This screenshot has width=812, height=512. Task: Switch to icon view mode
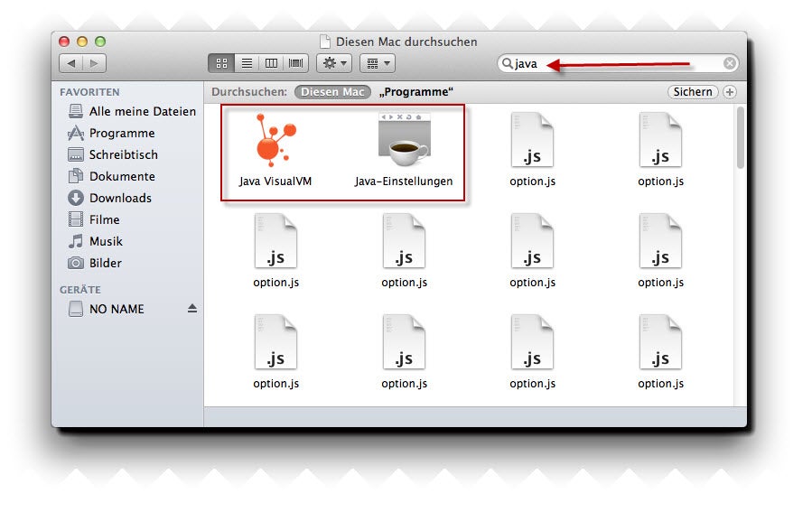(221, 63)
